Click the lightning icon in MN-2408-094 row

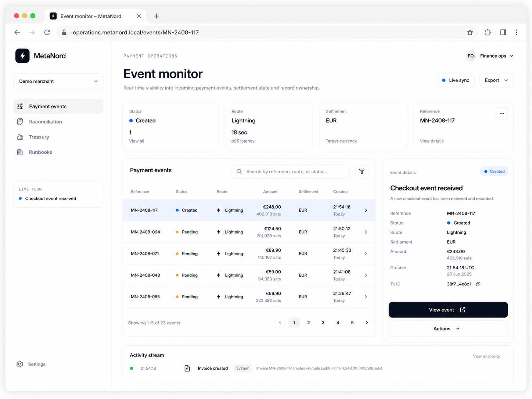219,232
